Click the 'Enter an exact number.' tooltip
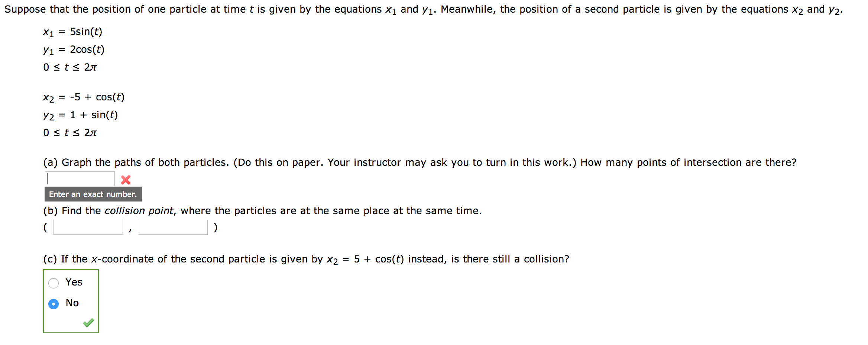This screenshot has width=868, height=345. (x=92, y=194)
